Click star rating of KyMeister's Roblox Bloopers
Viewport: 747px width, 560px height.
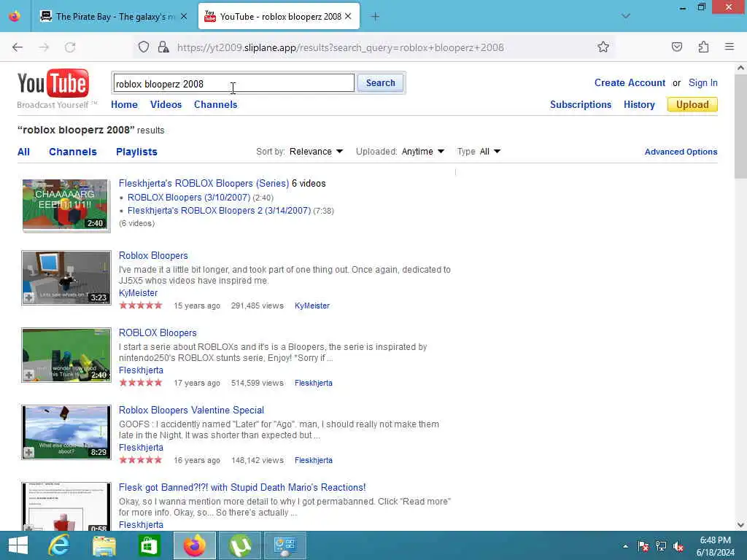coord(141,306)
